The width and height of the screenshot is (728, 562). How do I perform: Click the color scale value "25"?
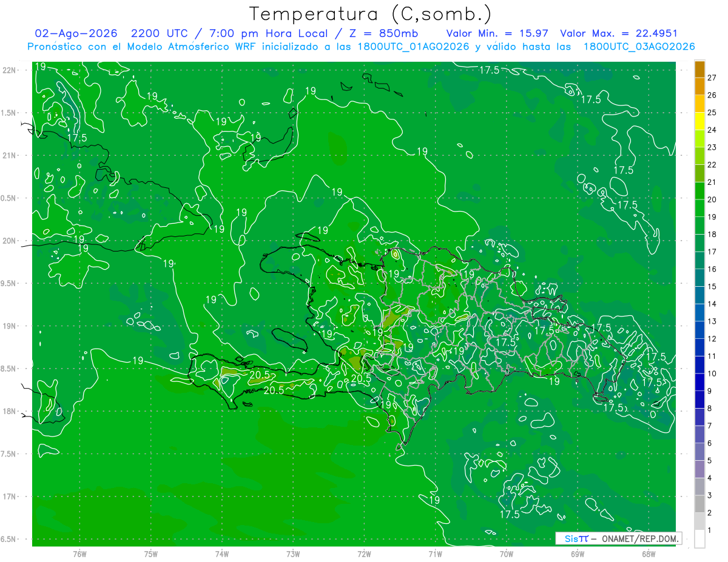pyautogui.click(x=712, y=112)
